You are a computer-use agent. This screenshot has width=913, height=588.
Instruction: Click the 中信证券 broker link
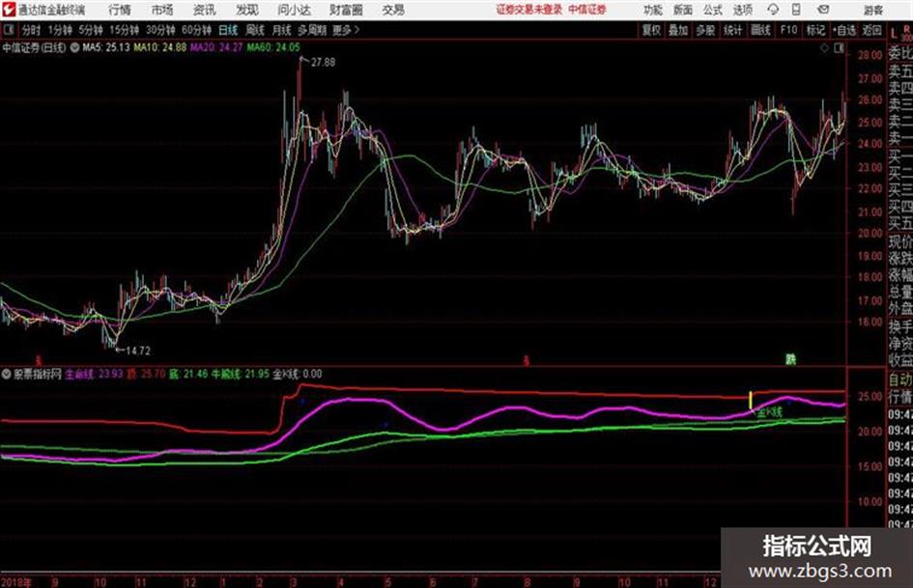click(587, 10)
